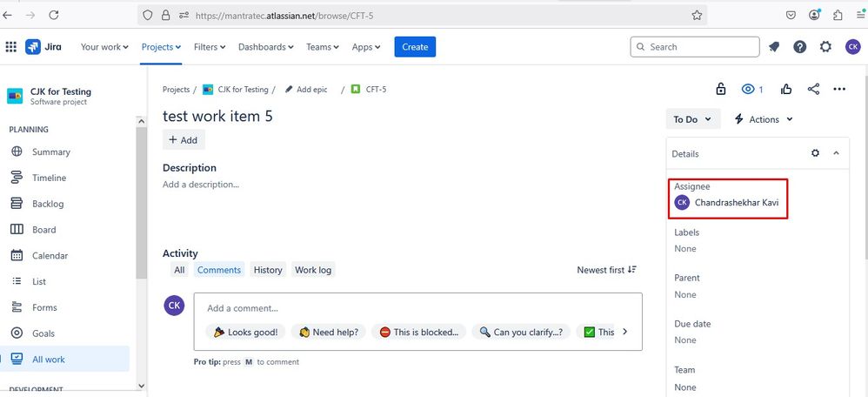Switch to Comments activity tab
This screenshot has height=397, width=868.
(219, 270)
